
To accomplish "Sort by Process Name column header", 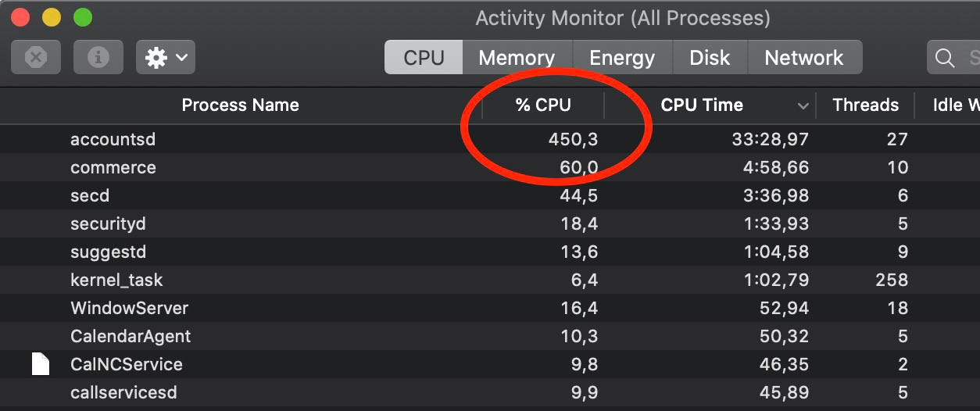I will (x=240, y=105).
